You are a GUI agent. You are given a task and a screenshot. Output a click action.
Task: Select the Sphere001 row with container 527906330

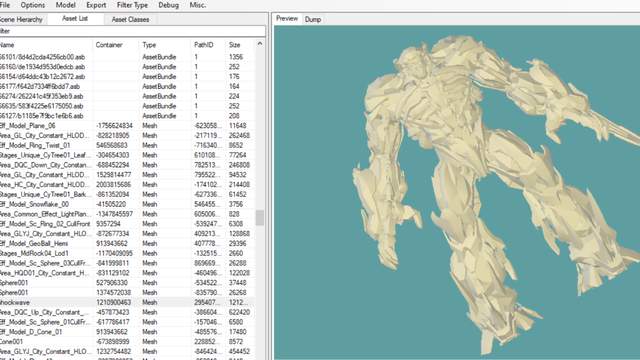(x=127, y=282)
